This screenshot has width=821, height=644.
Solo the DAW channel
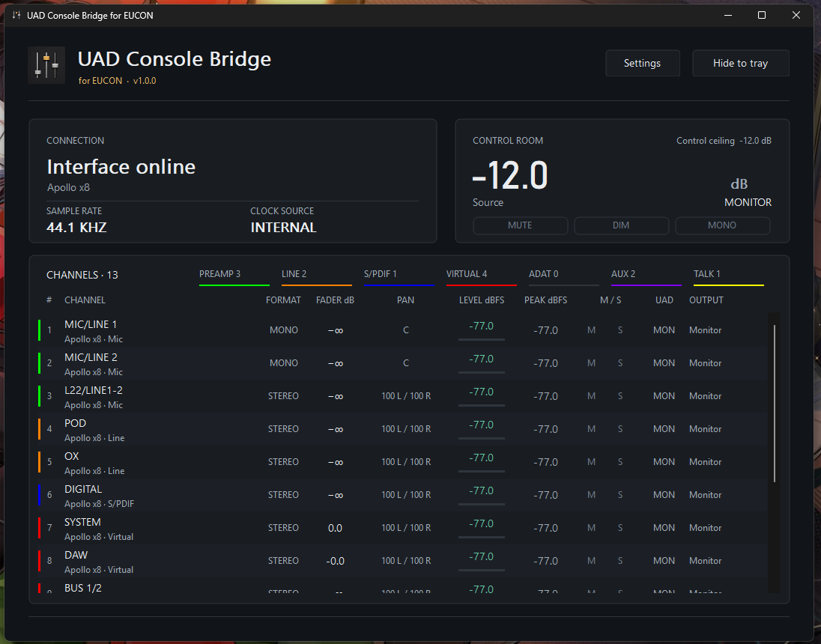click(x=620, y=562)
